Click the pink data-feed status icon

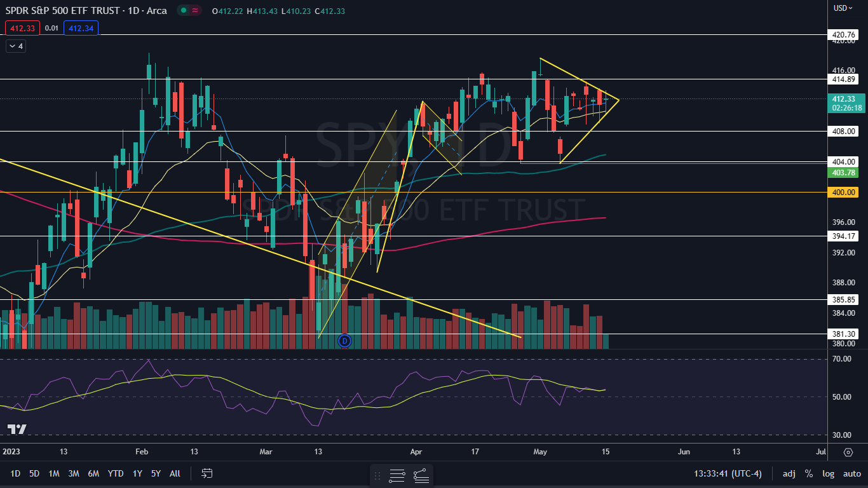pos(194,10)
